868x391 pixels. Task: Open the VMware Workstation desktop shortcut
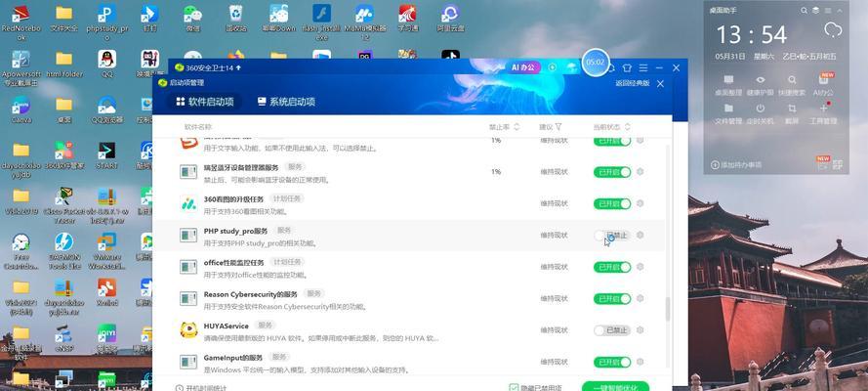(106, 250)
